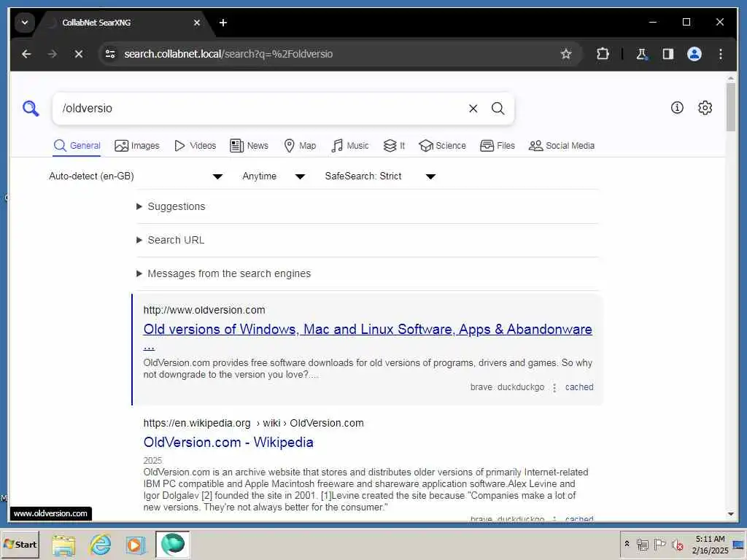
Task: Expand the Search URL section
Action: pos(171,240)
